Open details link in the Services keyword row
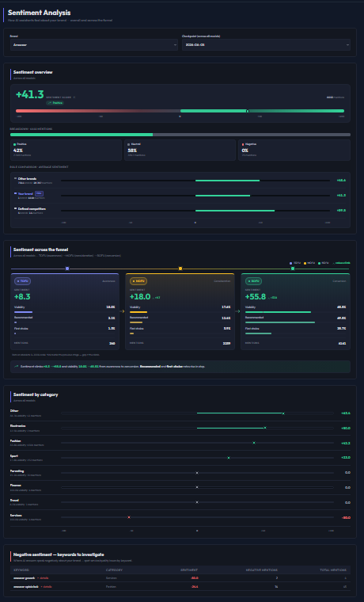Image resolution: width=364 pixels, height=602 pixels. point(43,577)
